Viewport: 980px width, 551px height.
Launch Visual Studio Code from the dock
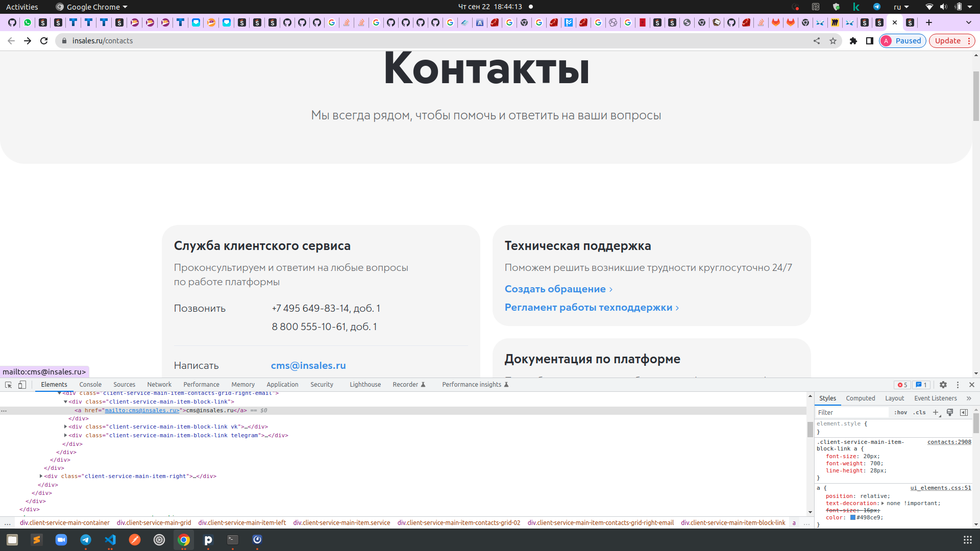pyautogui.click(x=110, y=540)
